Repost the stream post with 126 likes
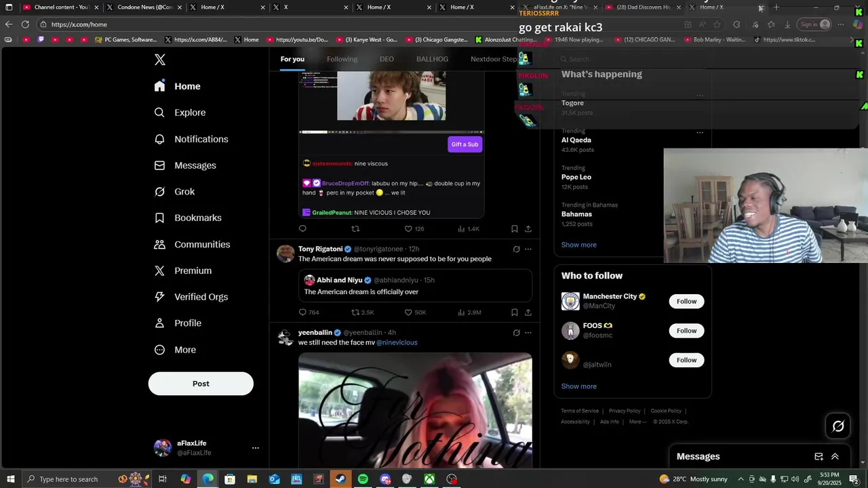Viewport: 868px width, 488px height. pyautogui.click(x=355, y=229)
